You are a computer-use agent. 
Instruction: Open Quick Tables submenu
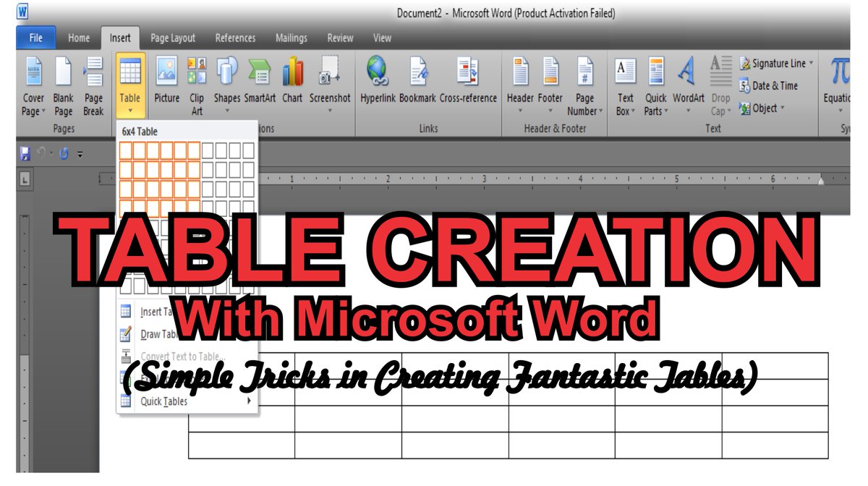click(187, 401)
